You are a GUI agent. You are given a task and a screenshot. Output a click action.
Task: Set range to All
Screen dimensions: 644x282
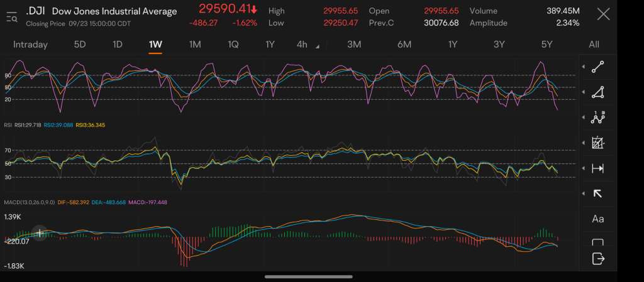click(594, 45)
